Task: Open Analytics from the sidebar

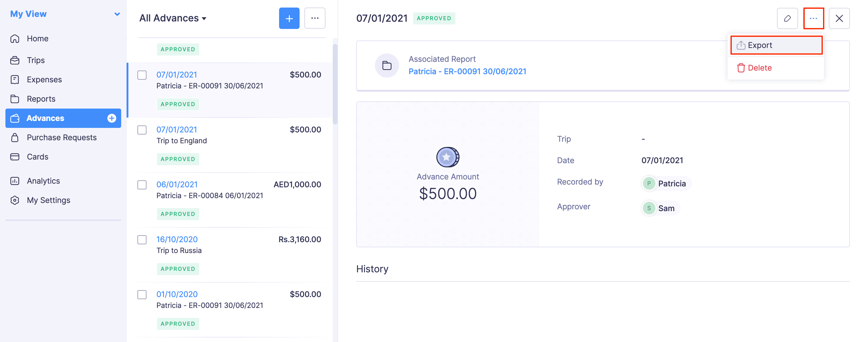Action: coord(43,181)
